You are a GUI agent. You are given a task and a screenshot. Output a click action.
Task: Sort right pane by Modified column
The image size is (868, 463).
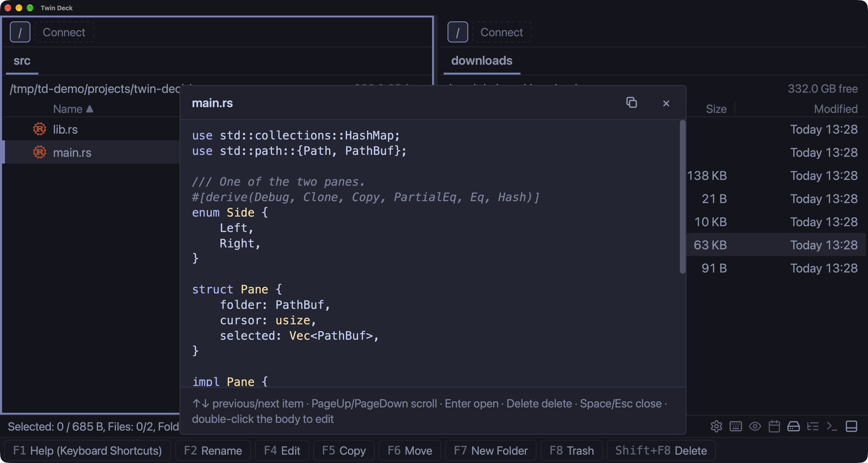tap(836, 109)
